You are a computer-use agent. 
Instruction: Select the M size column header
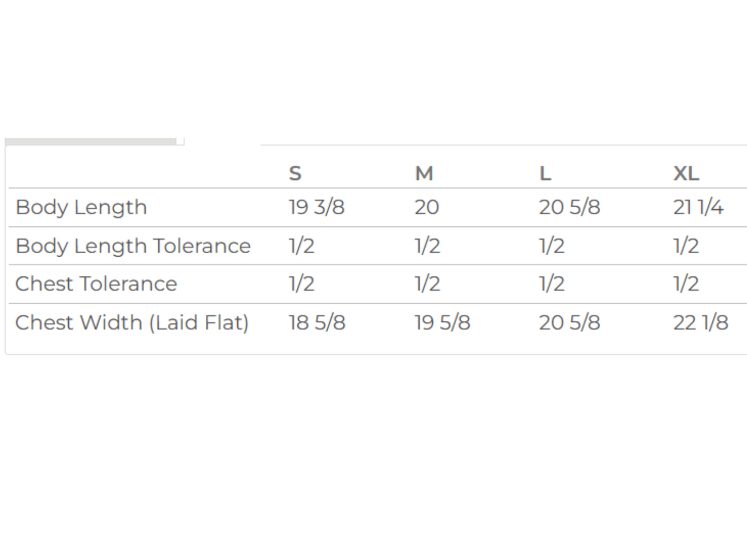pyautogui.click(x=424, y=173)
